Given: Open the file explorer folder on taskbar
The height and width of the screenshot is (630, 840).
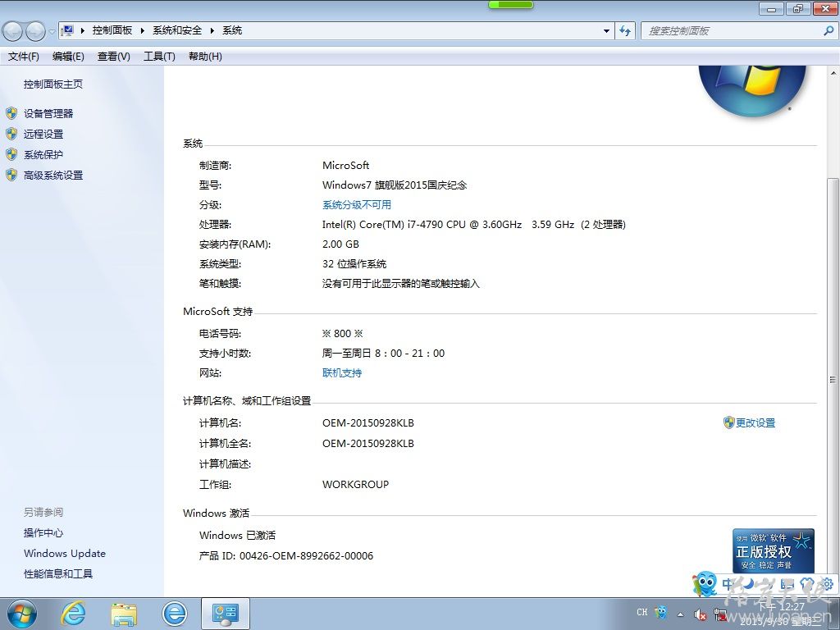Looking at the screenshot, I should click(124, 614).
